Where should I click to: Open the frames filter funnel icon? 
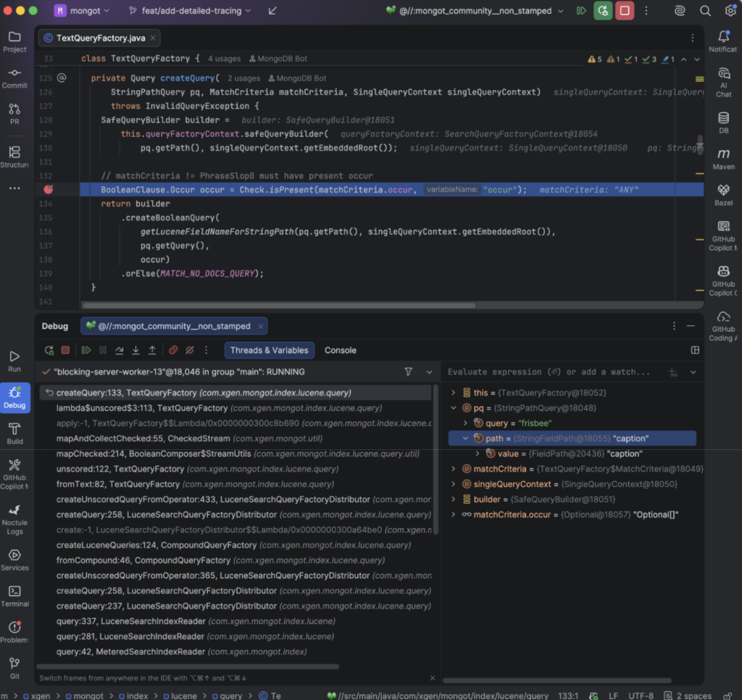point(409,372)
